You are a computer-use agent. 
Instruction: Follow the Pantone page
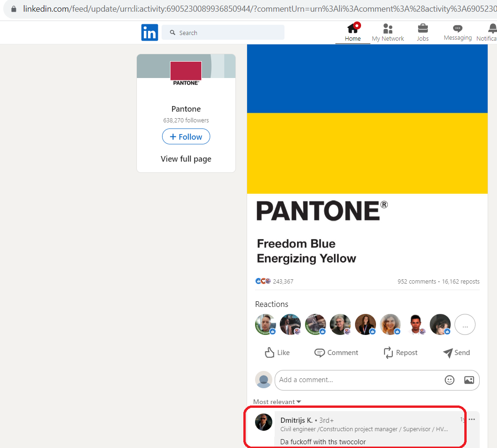click(186, 137)
